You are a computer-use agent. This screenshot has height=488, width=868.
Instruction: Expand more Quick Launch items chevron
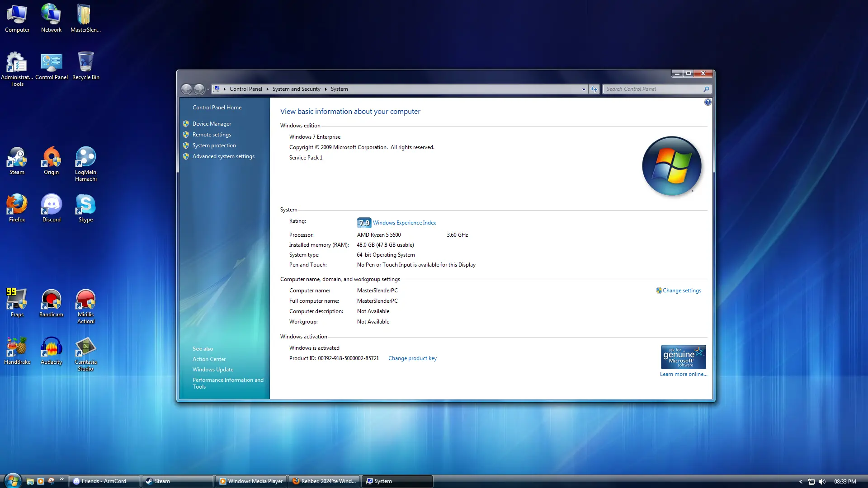[x=61, y=479]
